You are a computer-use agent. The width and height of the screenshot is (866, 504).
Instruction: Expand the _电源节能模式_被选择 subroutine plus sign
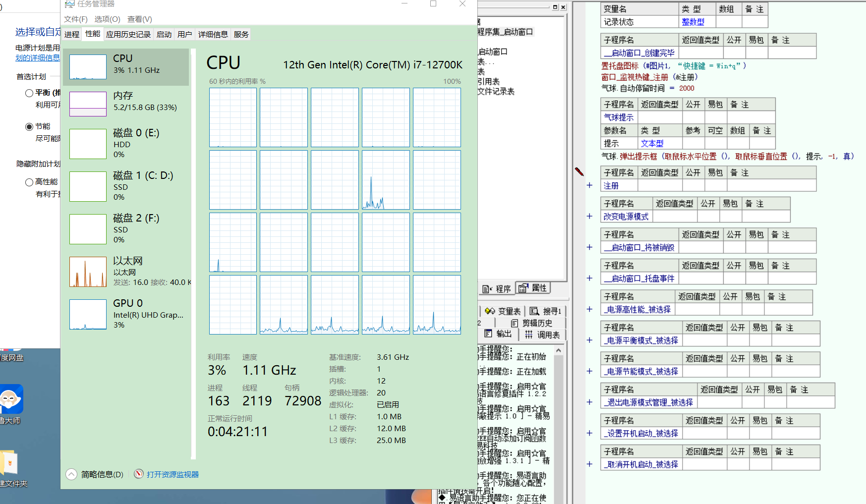pos(589,371)
